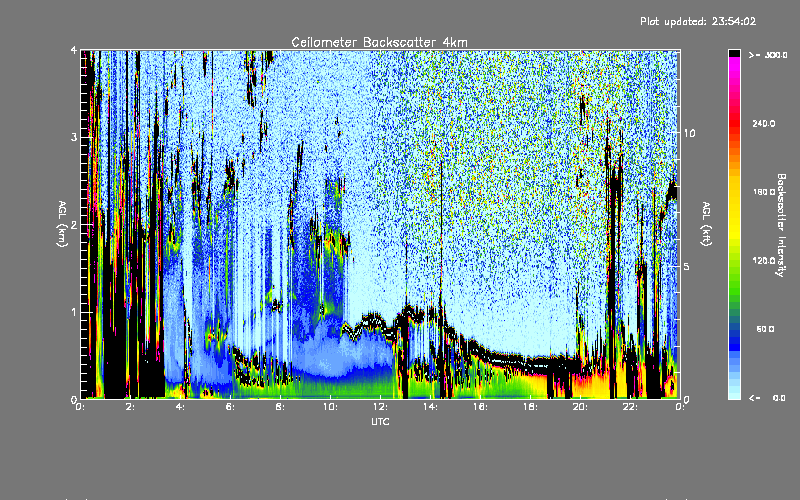Click the 'AGL (kft)' right axis label
Screen dimensions: 800x500
tap(707, 224)
